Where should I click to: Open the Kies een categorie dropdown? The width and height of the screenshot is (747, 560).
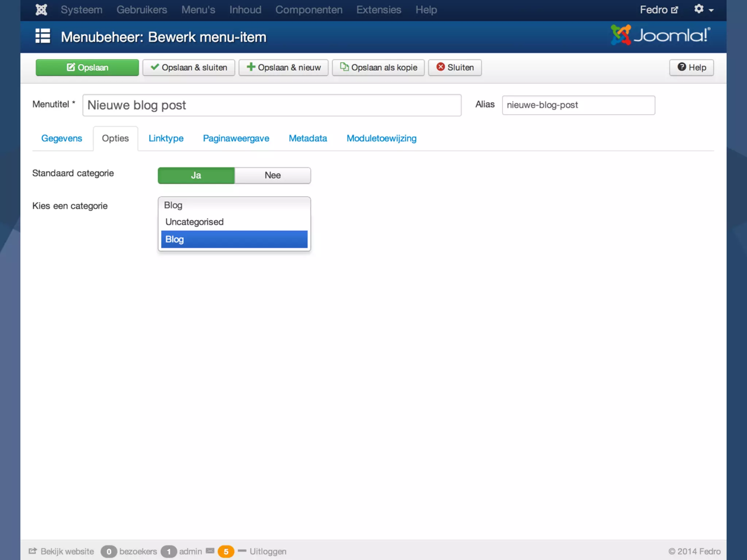pyautogui.click(x=234, y=205)
